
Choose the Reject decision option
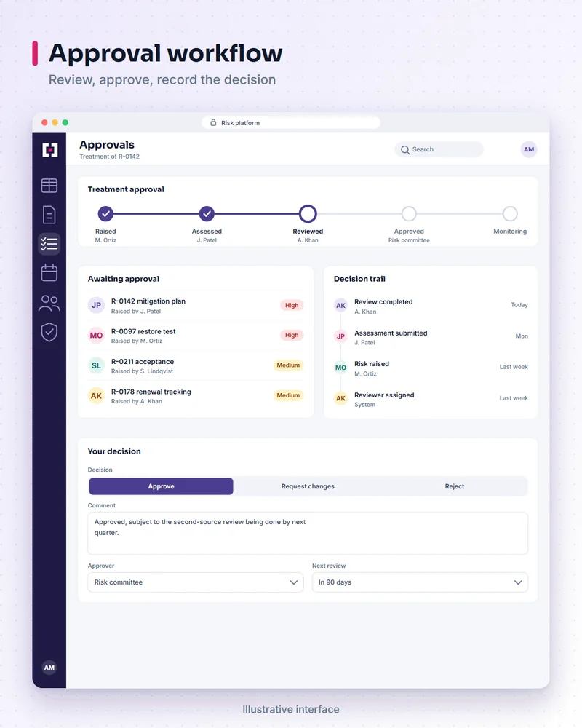[x=455, y=486]
